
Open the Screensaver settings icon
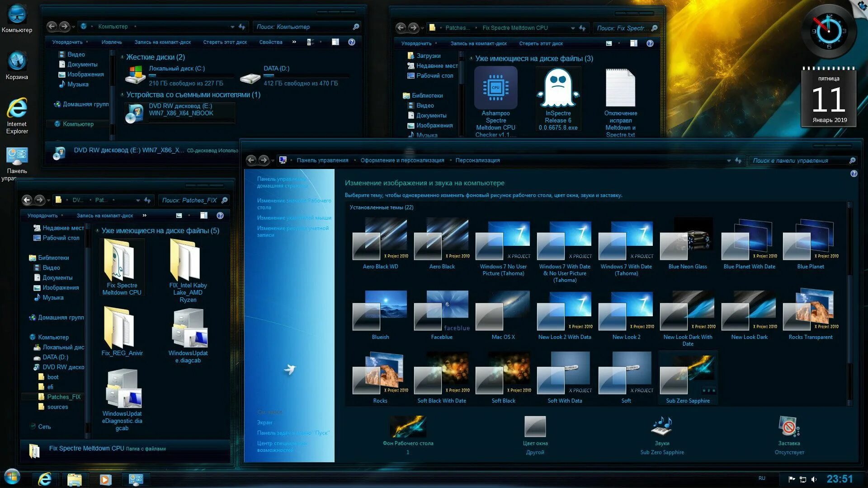click(x=789, y=427)
